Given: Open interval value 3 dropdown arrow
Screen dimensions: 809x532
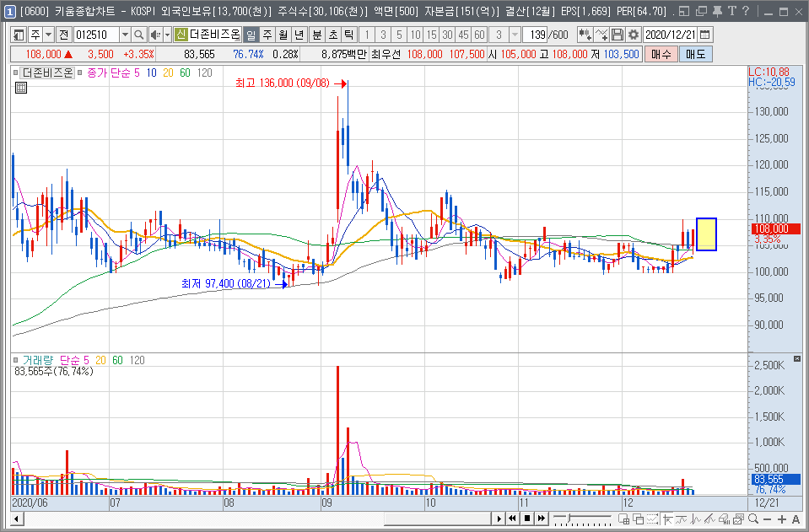Looking at the screenshot, I should click(x=515, y=35).
